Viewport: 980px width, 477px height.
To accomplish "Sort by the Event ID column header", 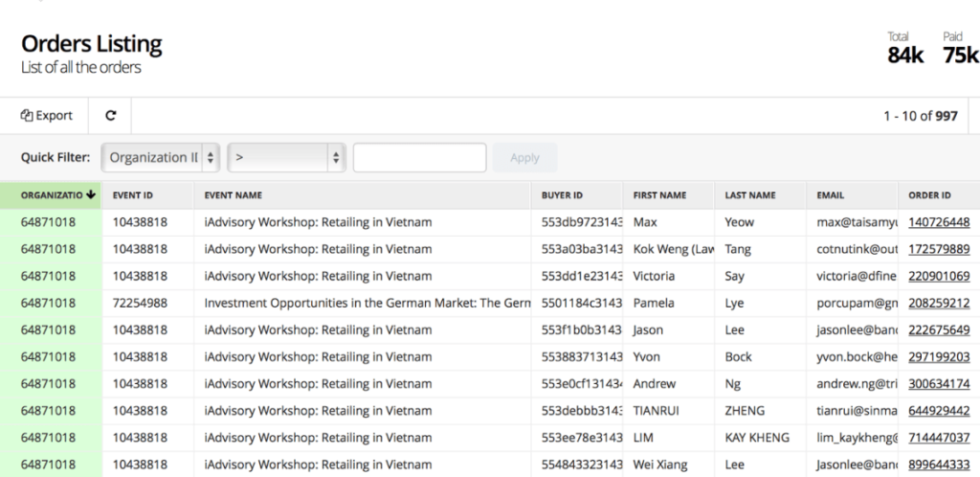I will pos(133,195).
